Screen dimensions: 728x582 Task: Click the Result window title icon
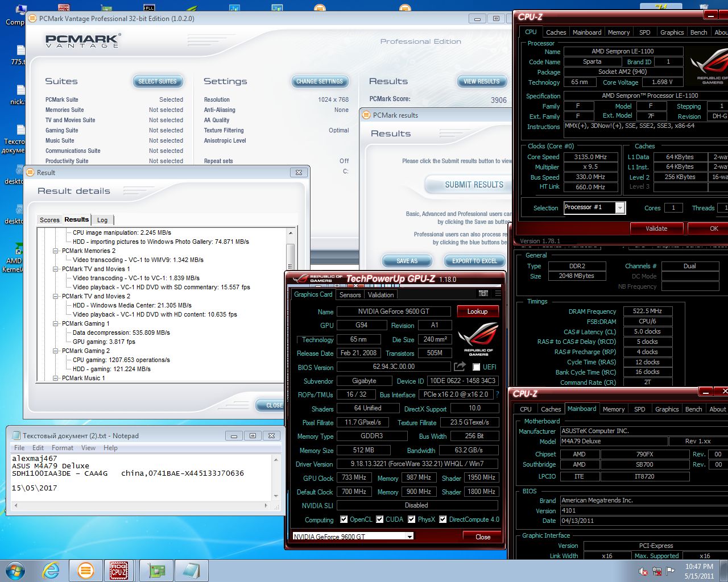31,172
